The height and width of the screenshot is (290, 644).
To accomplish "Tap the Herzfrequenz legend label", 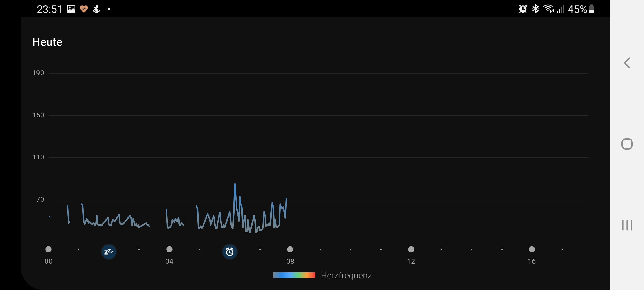I will click(x=346, y=275).
